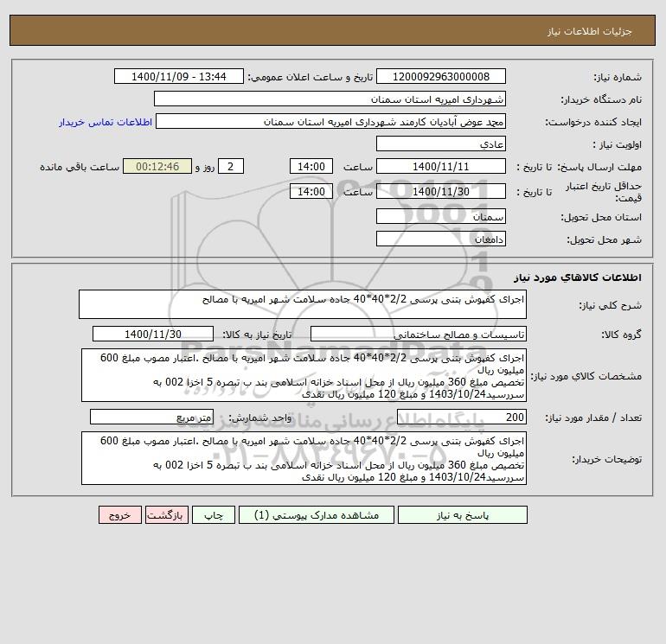Image resolution: width=666 pixels, height=644 pixels.
Task: Click the delivery province field سمنان
Action: click(x=441, y=216)
